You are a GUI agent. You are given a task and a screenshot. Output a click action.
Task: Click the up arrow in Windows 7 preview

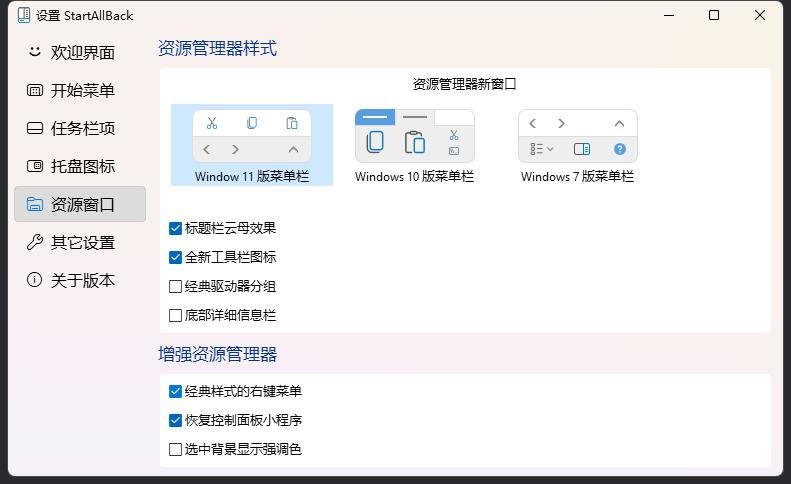pyautogui.click(x=619, y=123)
